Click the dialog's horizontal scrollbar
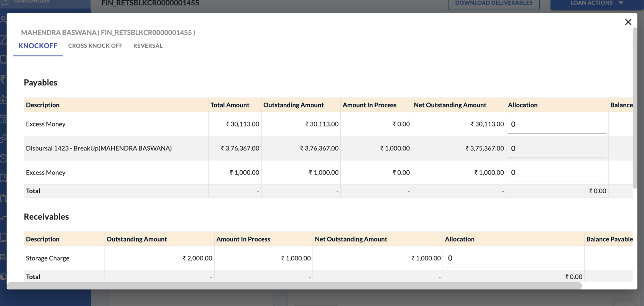The width and height of the screenshot is (644, 306). coord(294,286)
